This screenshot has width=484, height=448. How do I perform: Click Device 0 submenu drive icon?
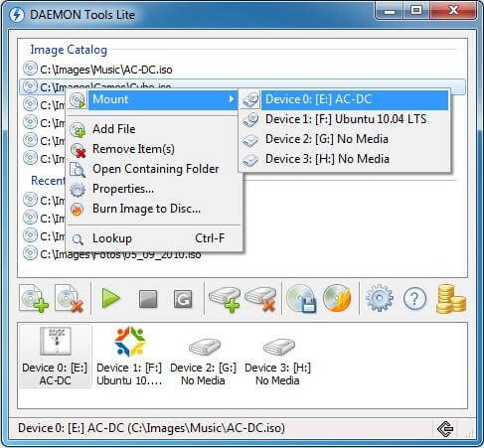250,100
